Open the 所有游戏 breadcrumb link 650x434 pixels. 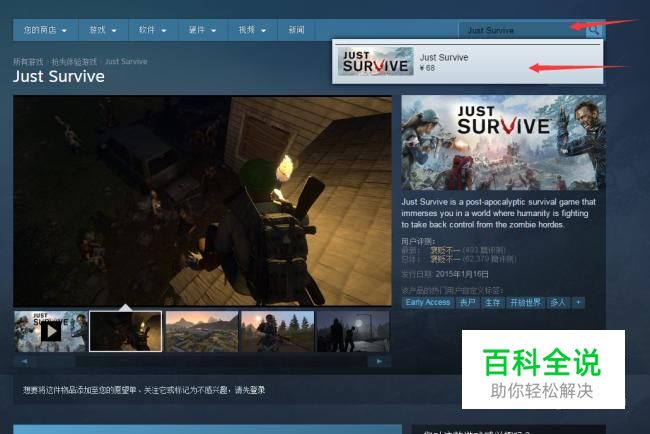coord(28,62)
